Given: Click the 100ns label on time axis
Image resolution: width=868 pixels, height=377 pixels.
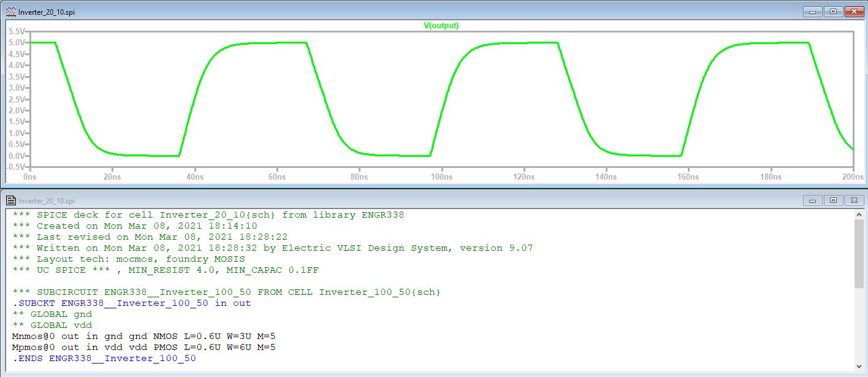Looking at the screenshot, I should [x=441, y=177].
